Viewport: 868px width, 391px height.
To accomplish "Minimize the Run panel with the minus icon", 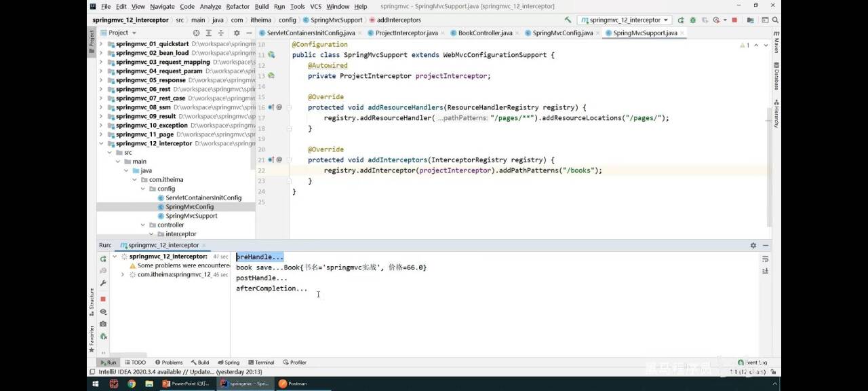I will pos(766,245).
